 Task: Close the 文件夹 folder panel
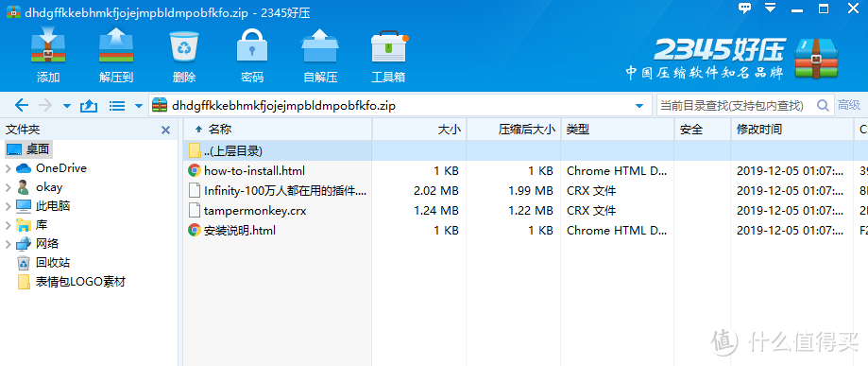[165, 131]
